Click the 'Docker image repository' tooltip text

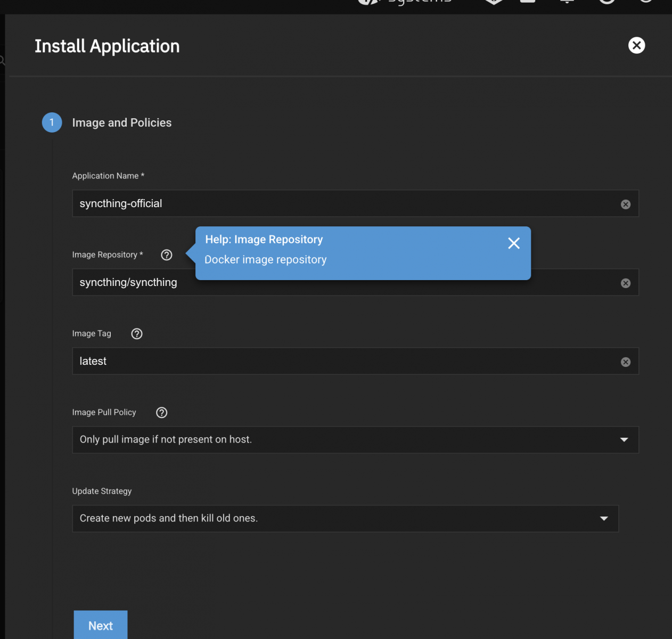point(266,260)
